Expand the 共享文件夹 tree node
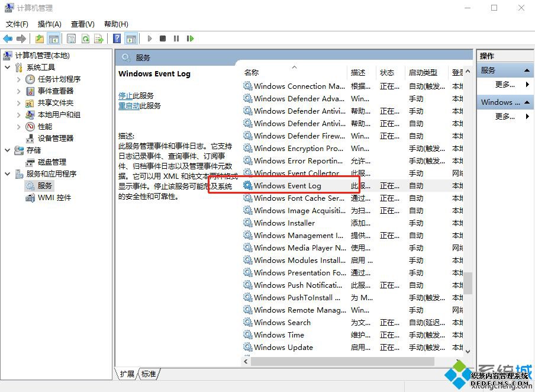535x392 pixels. click(x=19, y=103)
